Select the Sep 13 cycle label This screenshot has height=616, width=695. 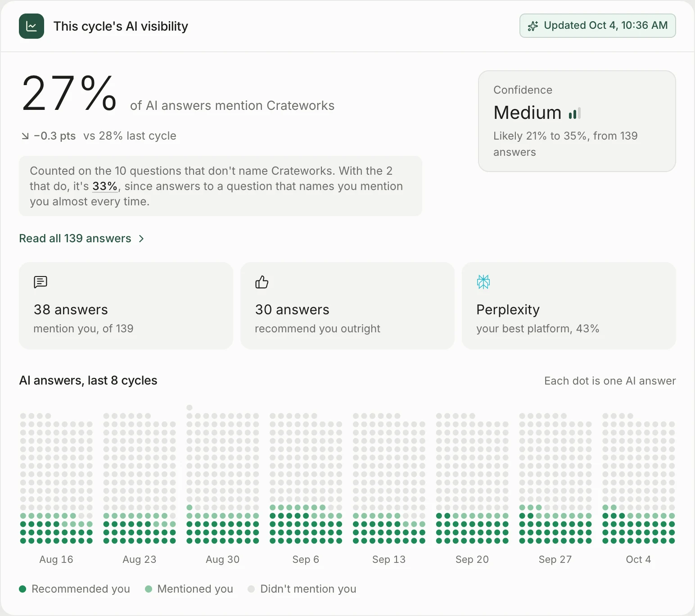pyautogui.click(x=389, y=560)
